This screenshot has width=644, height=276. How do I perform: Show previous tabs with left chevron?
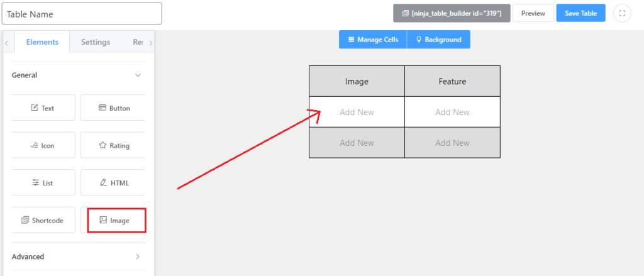point(6,43)
